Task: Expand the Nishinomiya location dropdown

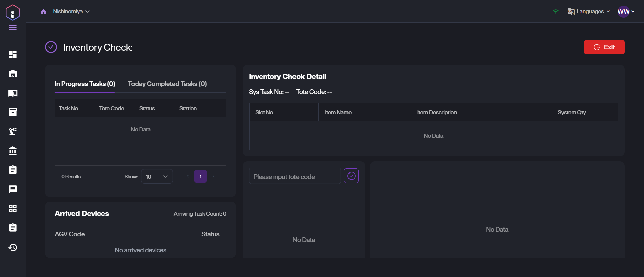Action: coord(71,12)
